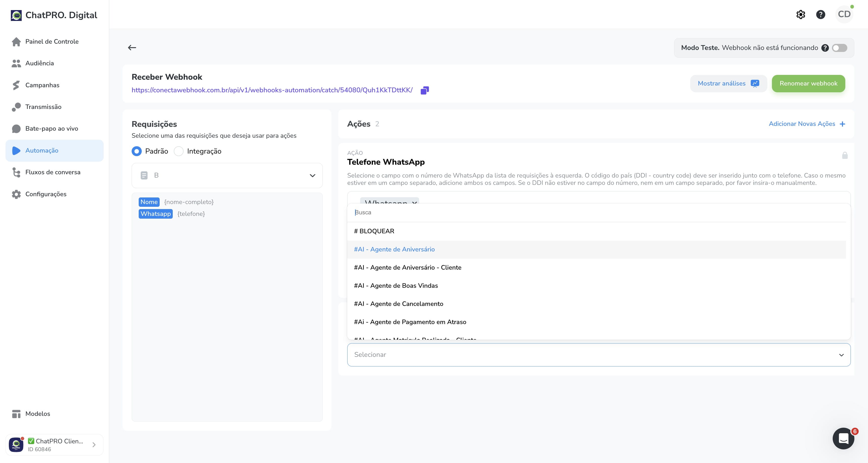Click the Modo Teste help question icon
This screenshot has width=868, height=463.
point(825,48)
